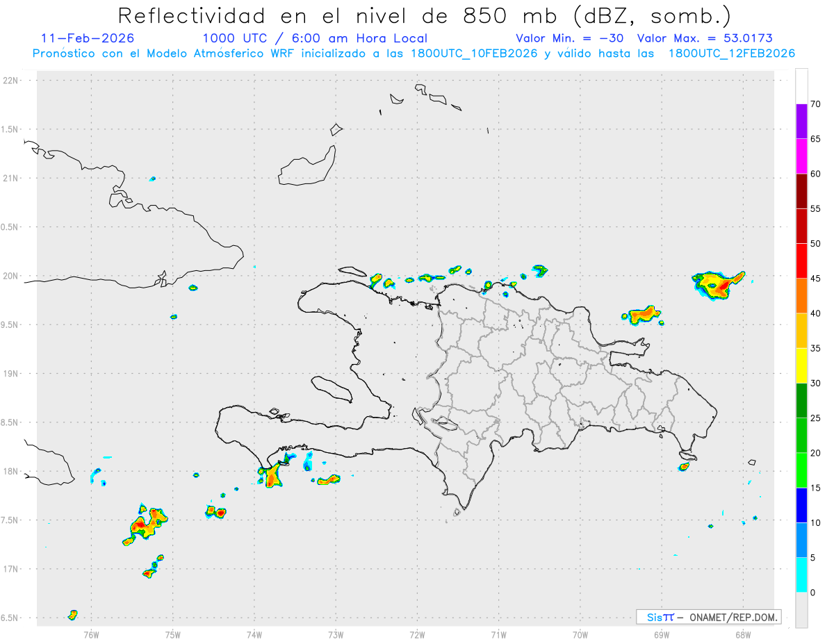
Task: Click the white top cap of the colorbar
Action: [801, 86]
